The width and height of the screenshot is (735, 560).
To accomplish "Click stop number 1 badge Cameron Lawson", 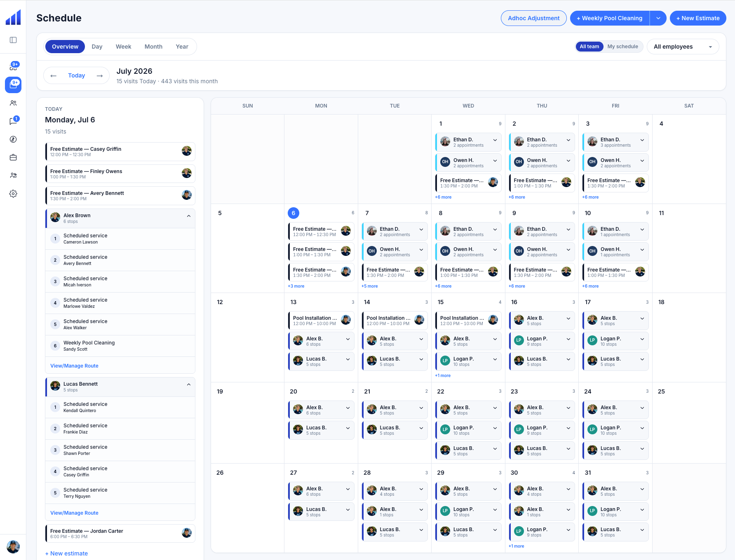I will pyautogui.click(x=55, y=239).
